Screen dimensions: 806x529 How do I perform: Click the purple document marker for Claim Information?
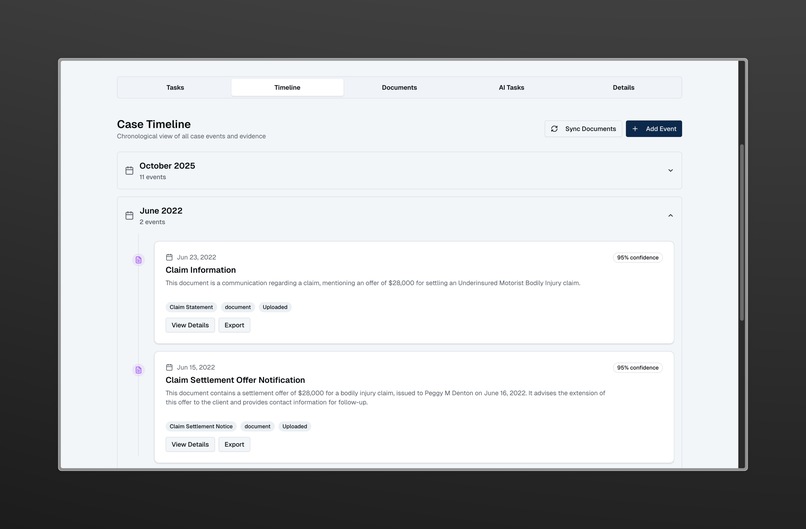point(138,260)
